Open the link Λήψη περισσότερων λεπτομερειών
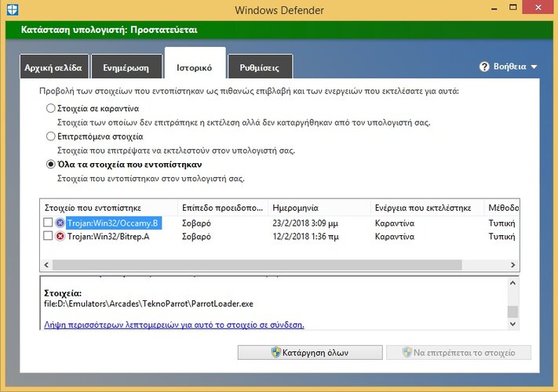Viewport: 558px width, 392px height. coord(174,325)
